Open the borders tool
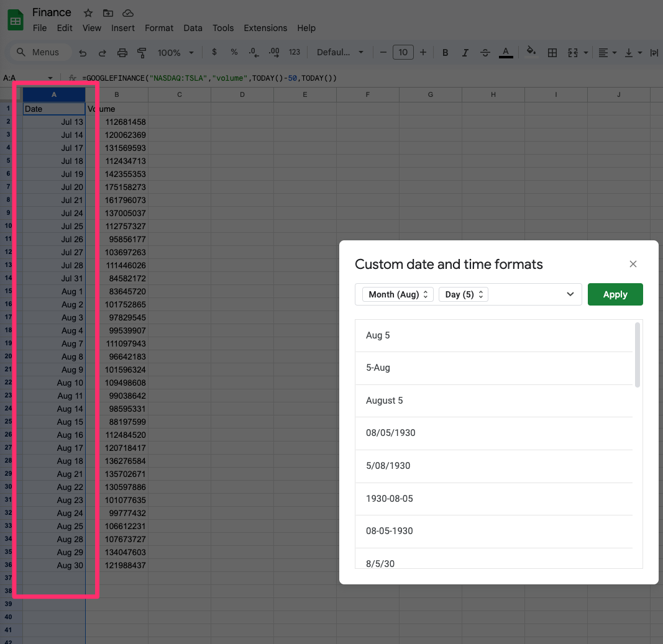Viewport: 663px width, 644px height. 552,53
